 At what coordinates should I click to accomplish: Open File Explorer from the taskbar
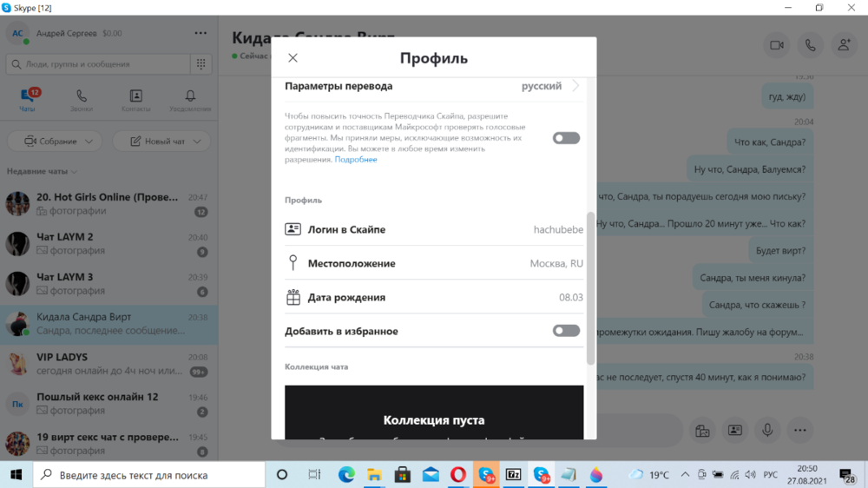tap(374, 475)
